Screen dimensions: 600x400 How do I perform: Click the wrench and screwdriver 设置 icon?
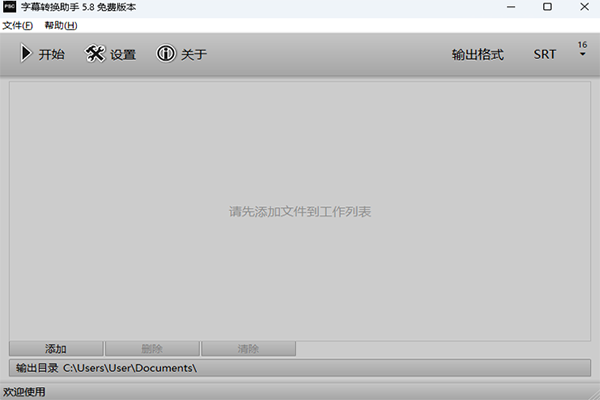(96, 54)
